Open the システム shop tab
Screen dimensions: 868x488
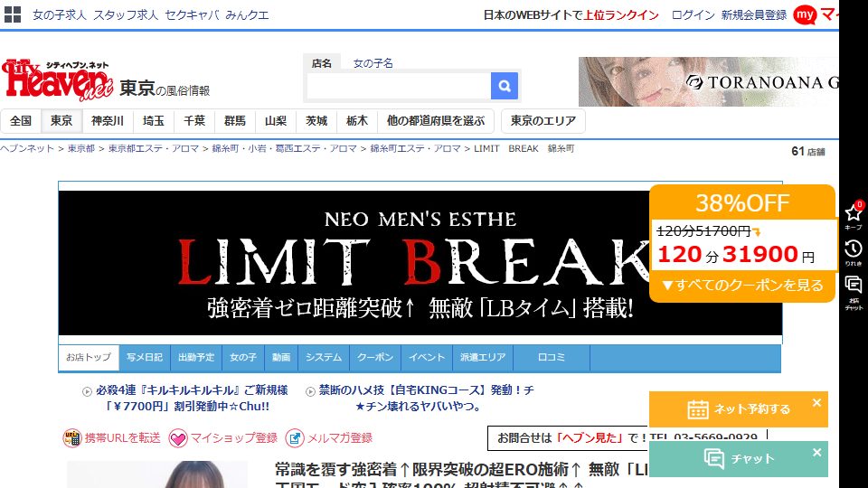tap(324, 358)
